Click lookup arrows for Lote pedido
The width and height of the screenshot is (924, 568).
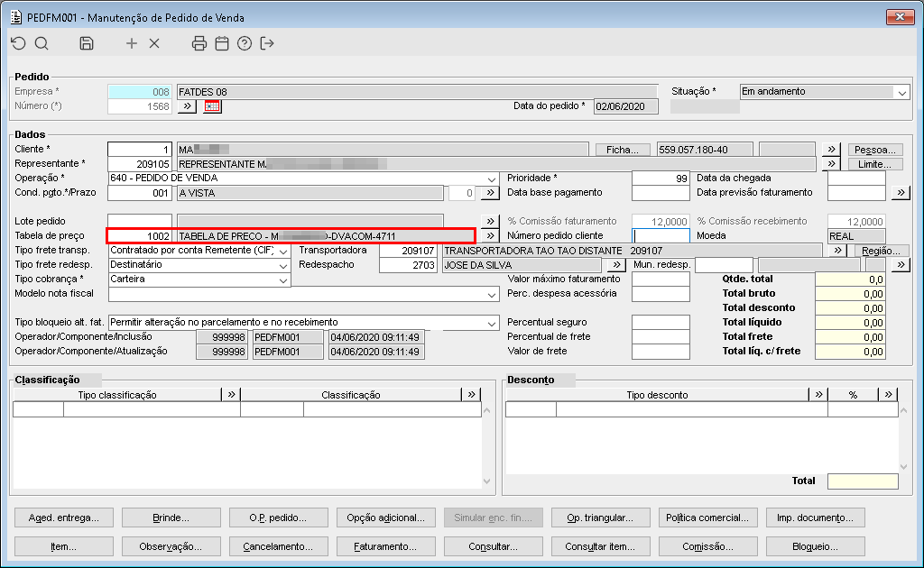(490, 221)
